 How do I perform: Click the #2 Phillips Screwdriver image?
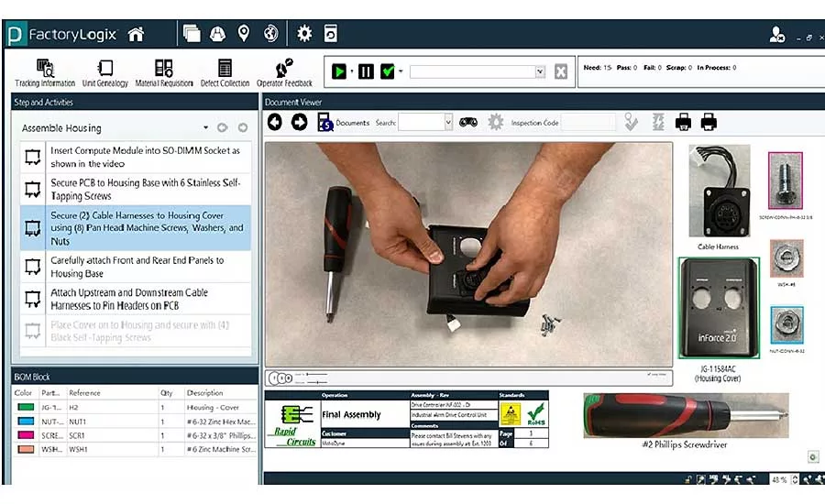coord(686,416)
